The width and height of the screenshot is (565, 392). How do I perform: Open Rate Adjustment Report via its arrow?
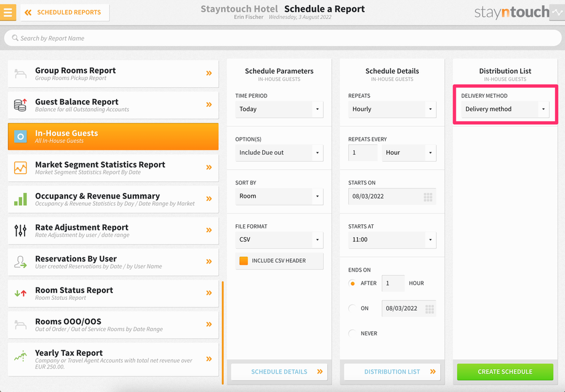[209, 230]
